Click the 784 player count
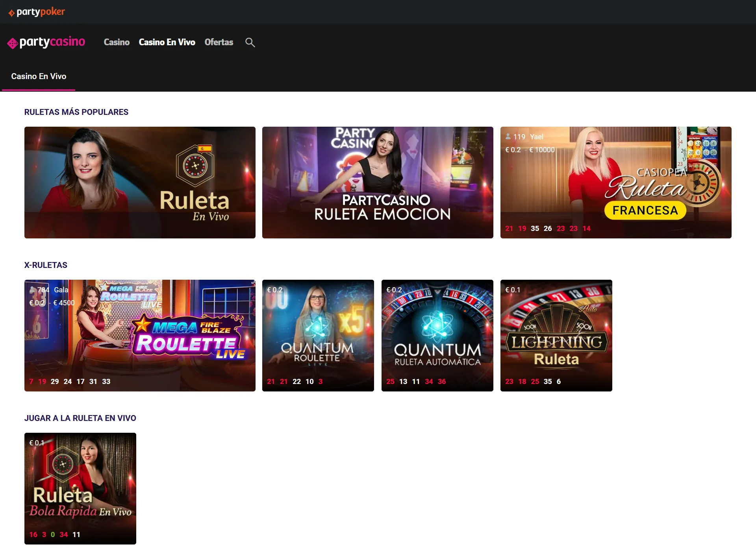This screenshot has height=550, width=756. tap(43, 290)
